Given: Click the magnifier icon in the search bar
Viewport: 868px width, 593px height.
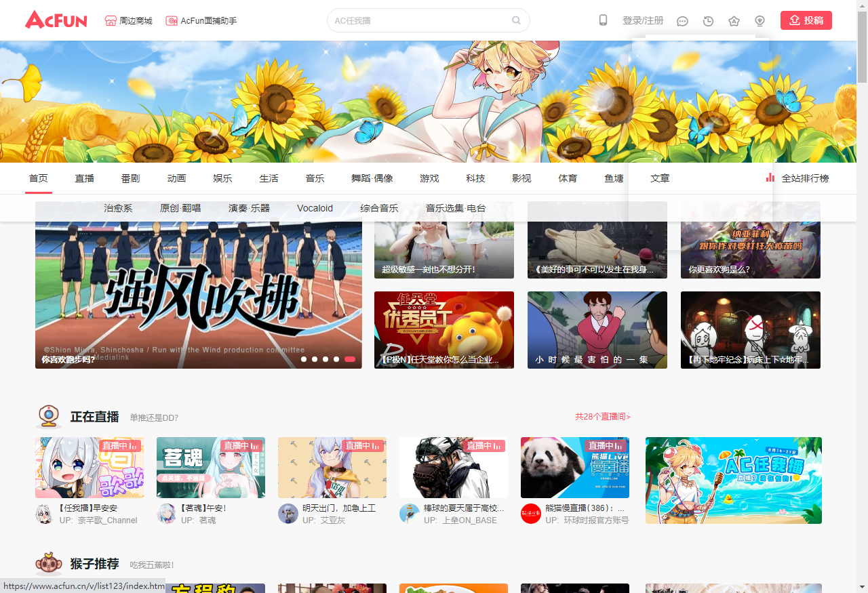Looking at the screenshot, I should [x=516, y=20].
